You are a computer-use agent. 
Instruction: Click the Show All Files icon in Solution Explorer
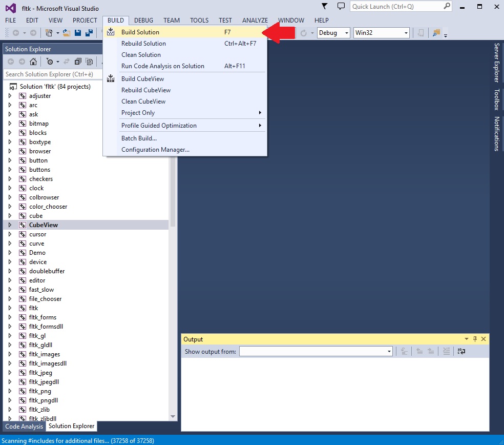coord(89,62)
